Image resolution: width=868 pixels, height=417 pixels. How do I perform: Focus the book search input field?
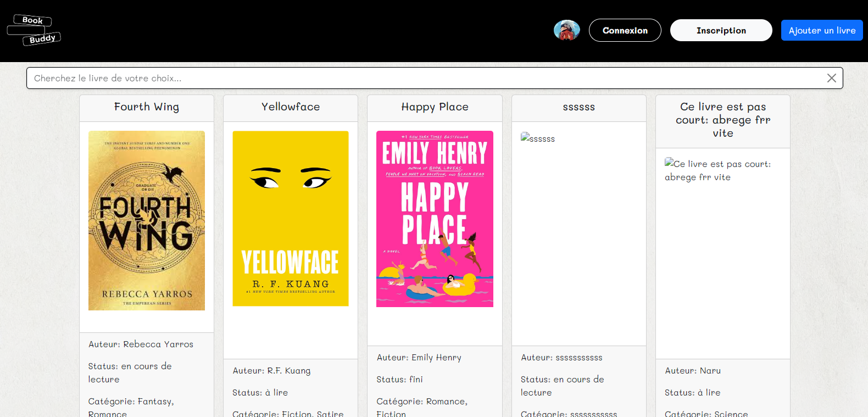click(x=435, y=78)
